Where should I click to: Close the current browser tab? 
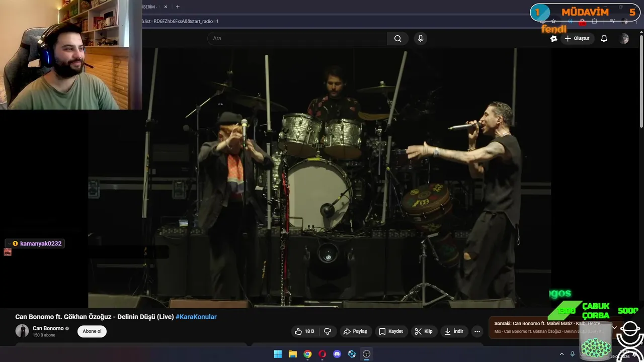tap(166, 7)
